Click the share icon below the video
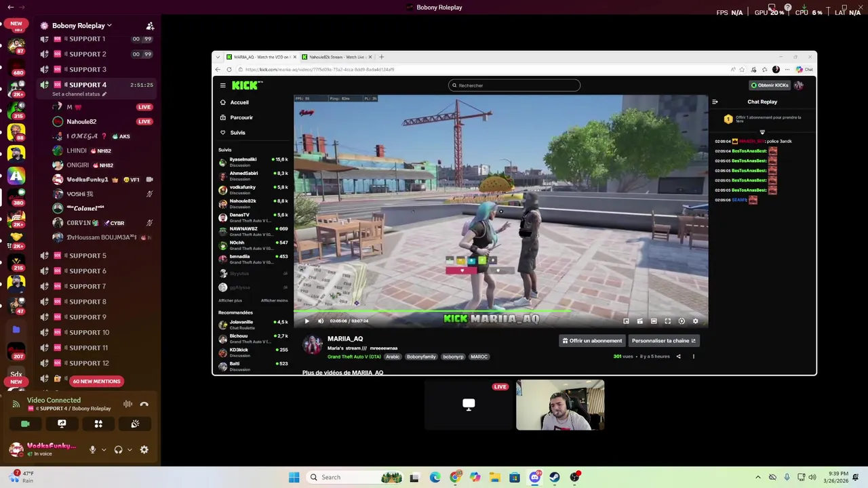868x488 pixels. point(678,357)
